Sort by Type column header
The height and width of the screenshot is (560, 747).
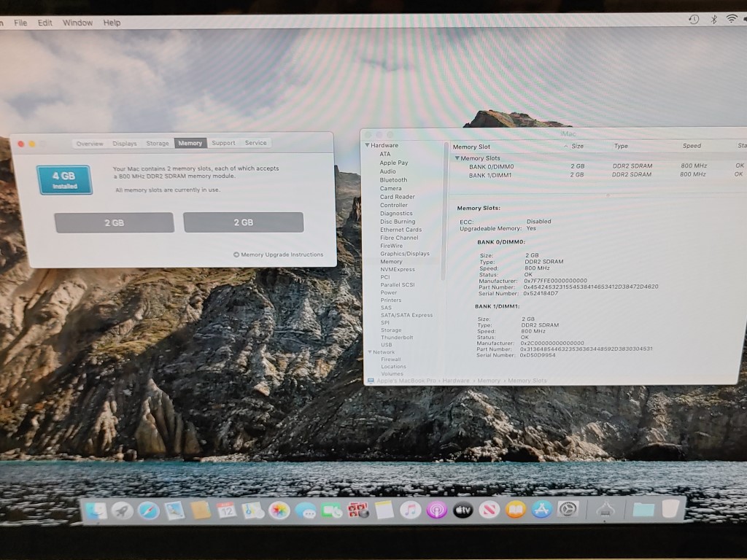point(621,146)
